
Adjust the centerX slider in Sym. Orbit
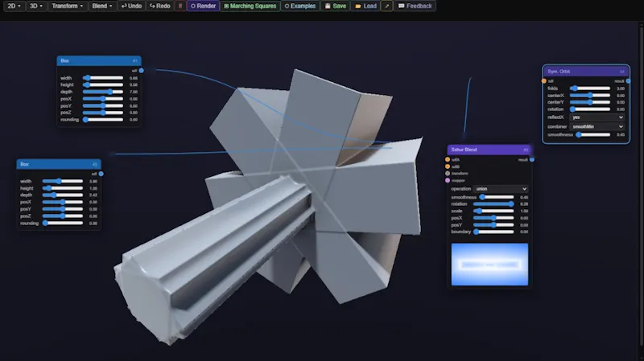click(590, 96)
